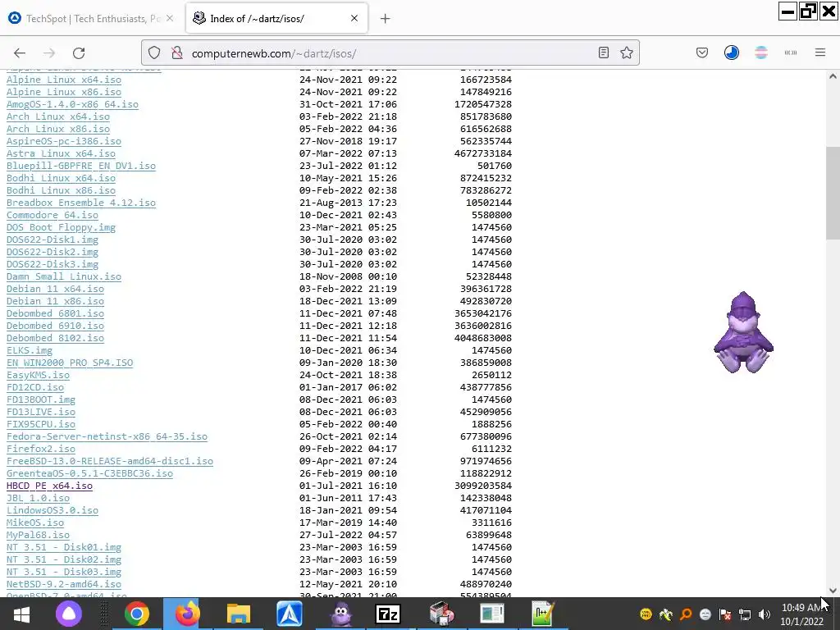The image size is (840, 630).
Task: Focus the computernewb.com address field
Action: (x=390, y=53)
